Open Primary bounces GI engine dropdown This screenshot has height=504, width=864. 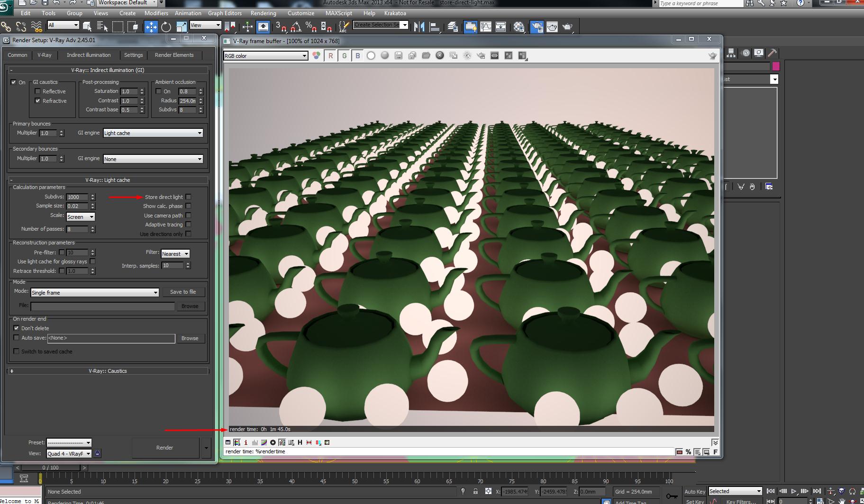[153, 133]
